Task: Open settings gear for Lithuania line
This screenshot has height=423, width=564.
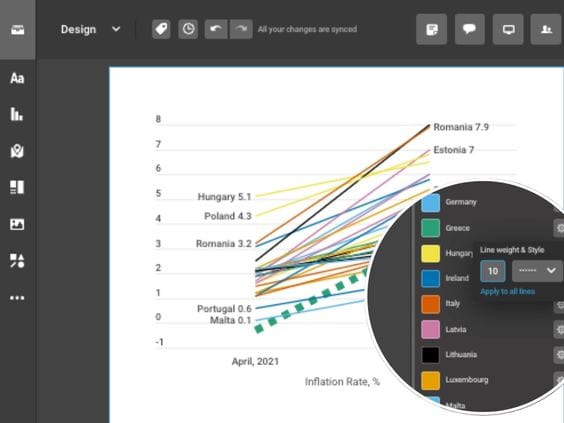Action: coord(559,355)
